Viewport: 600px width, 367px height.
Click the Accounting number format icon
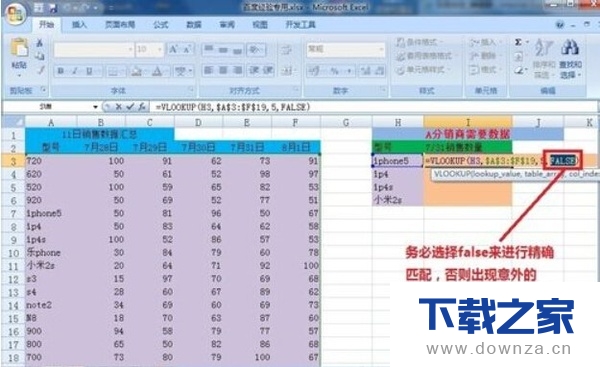(x=315, y=71)
